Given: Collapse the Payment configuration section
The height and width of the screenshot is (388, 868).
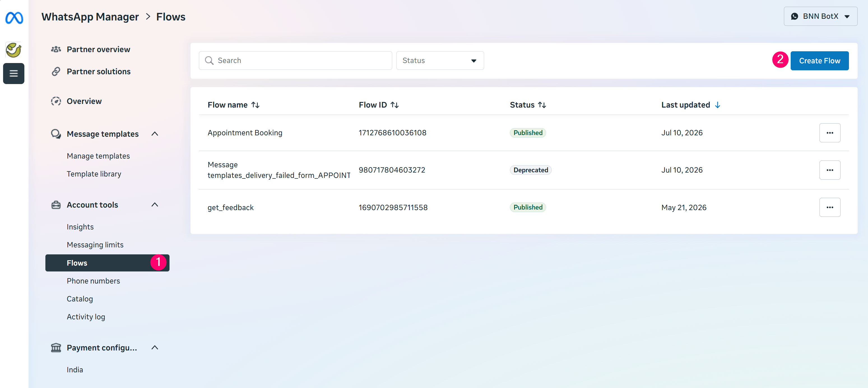Looking at the screenshot, I should coord(155,347).
